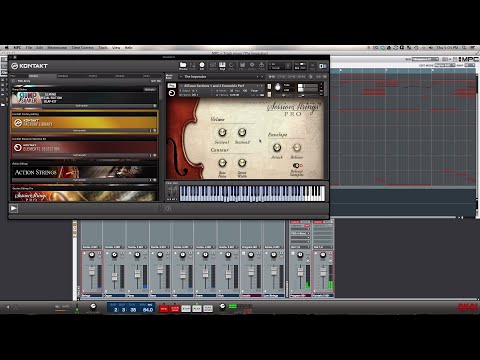Image resolution: width=480 pixels, height=360 pixels.
Task: Click the Bow Noise contour knob
Action: tap(222, 163)
